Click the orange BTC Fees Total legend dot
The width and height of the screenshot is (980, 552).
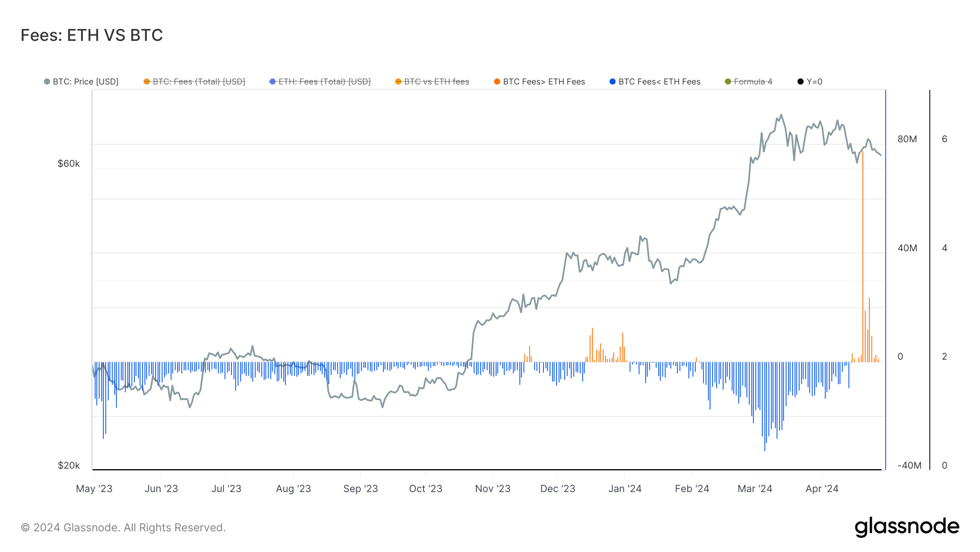pos(146,81)
